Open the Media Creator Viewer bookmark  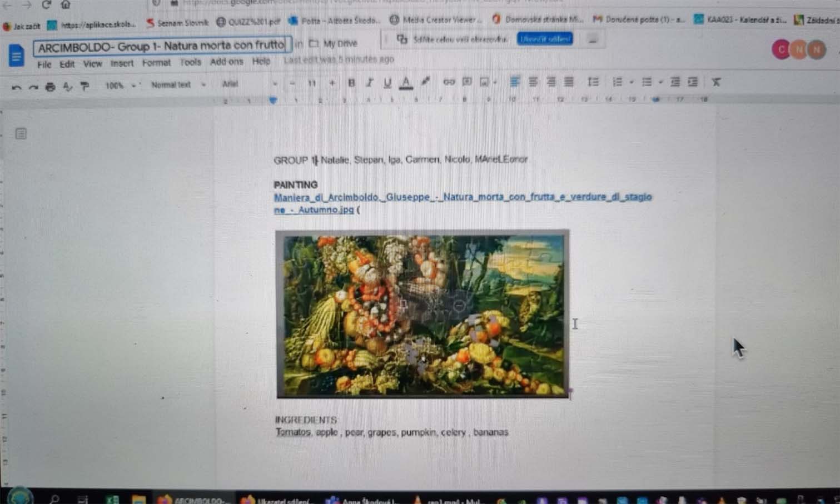coord(436,19)
